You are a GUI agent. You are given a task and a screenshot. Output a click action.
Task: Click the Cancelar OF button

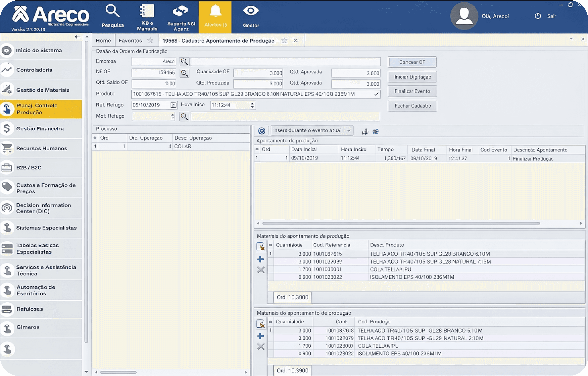click(412, 62)
